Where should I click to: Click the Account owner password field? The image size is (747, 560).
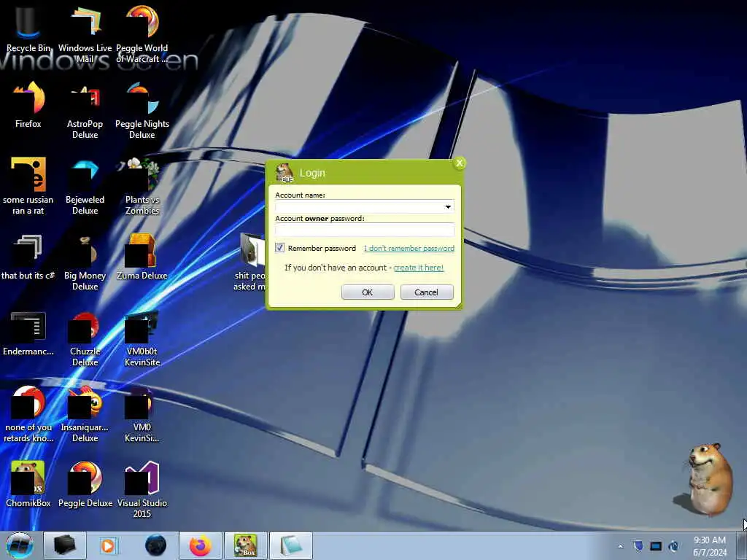[x=365, y=230]
